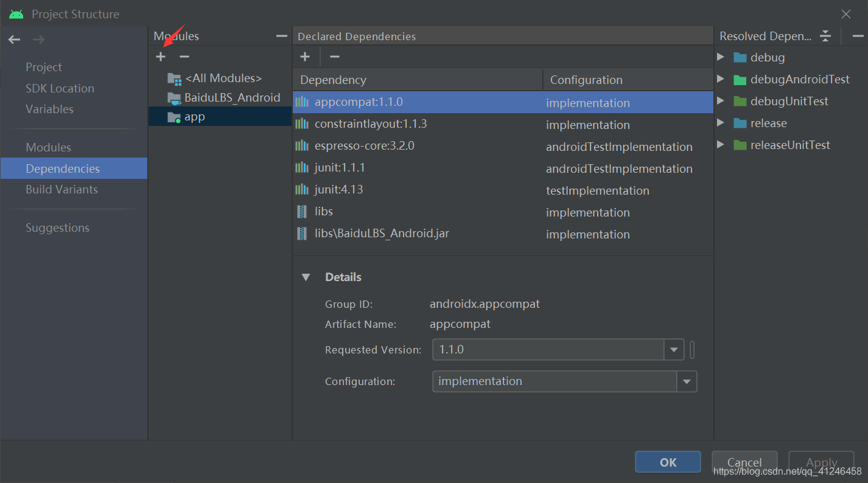Viewport: 868px width, 483px height.
Task: Click the forward navigation arrow
Action: [x=38, y=40]
